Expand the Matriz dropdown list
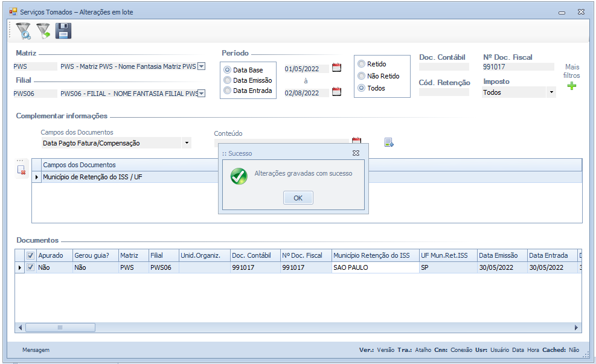This screenshot has width=596, height=364. tap(202, 67)
